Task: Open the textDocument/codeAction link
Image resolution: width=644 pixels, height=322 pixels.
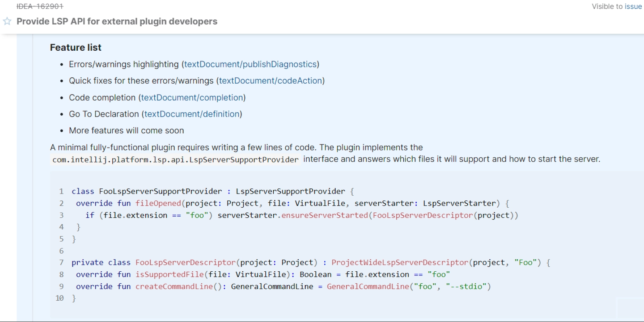Action: point(270,81)
